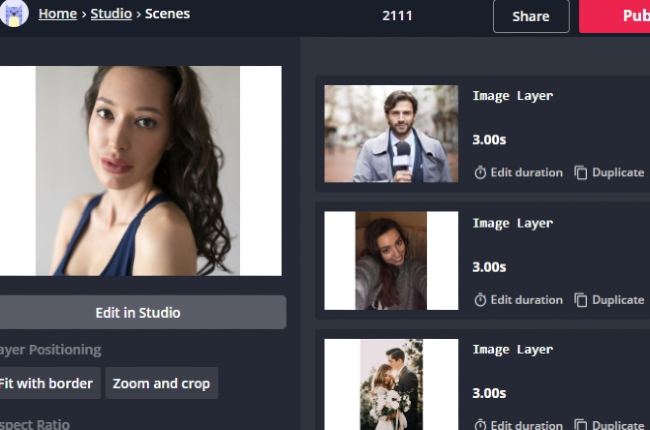Click the Edit in Studio button
This screenshot has width=650, height=430.
138,312
